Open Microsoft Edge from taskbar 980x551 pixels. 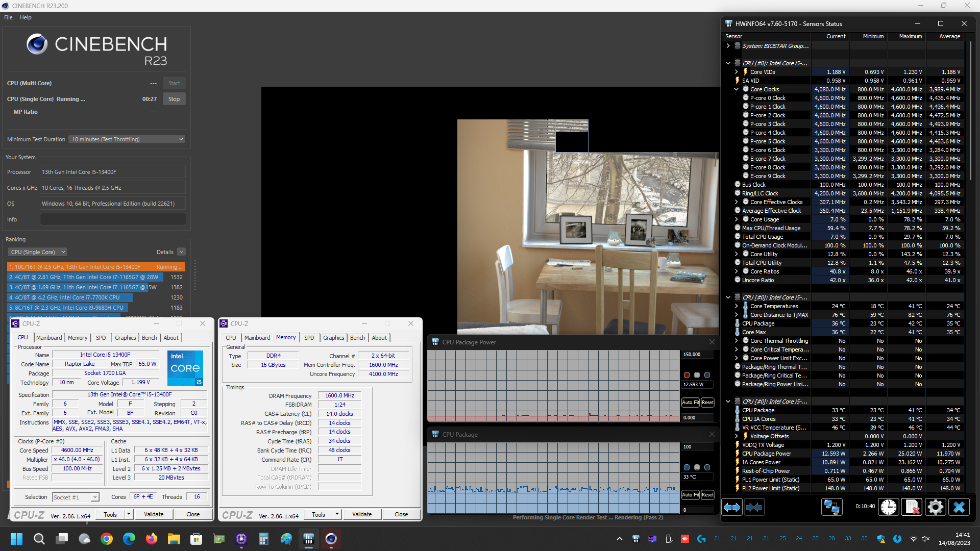(129, 539)
